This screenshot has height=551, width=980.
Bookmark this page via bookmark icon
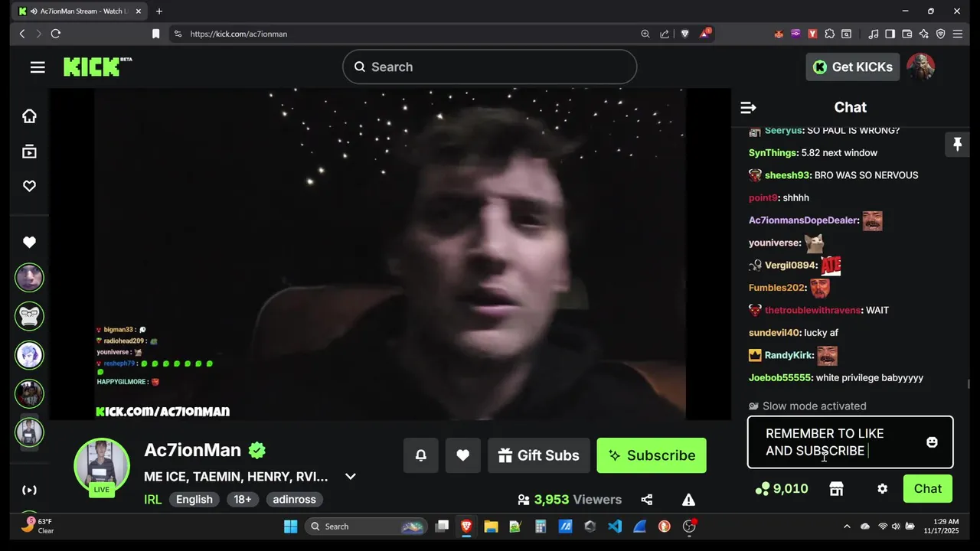coord(156,34)
